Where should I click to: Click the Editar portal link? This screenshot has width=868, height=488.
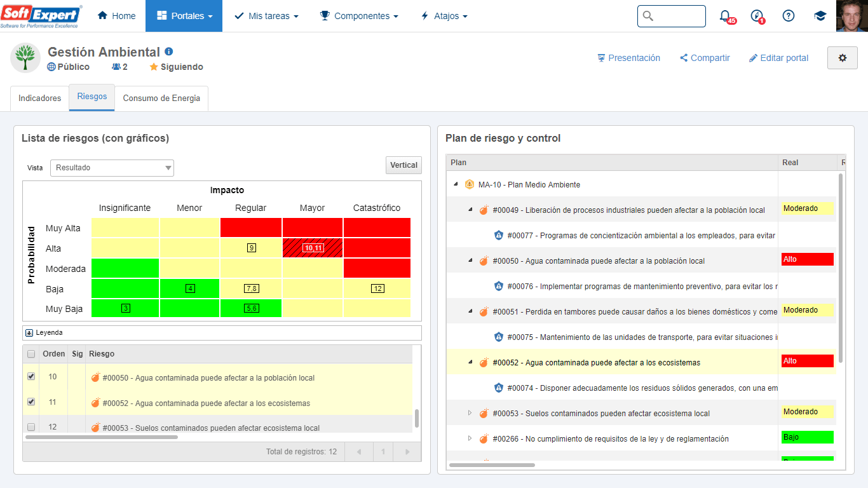[778, 58]
